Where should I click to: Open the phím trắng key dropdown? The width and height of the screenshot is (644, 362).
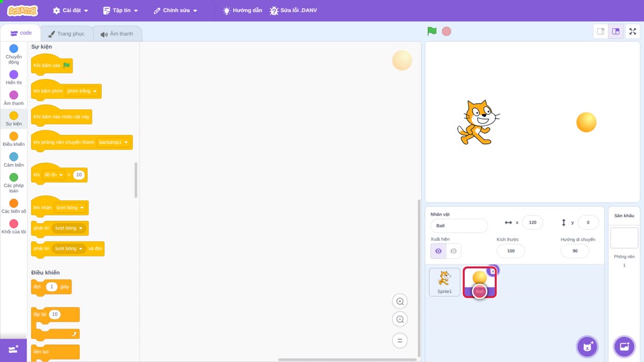(x=82, y=91)
